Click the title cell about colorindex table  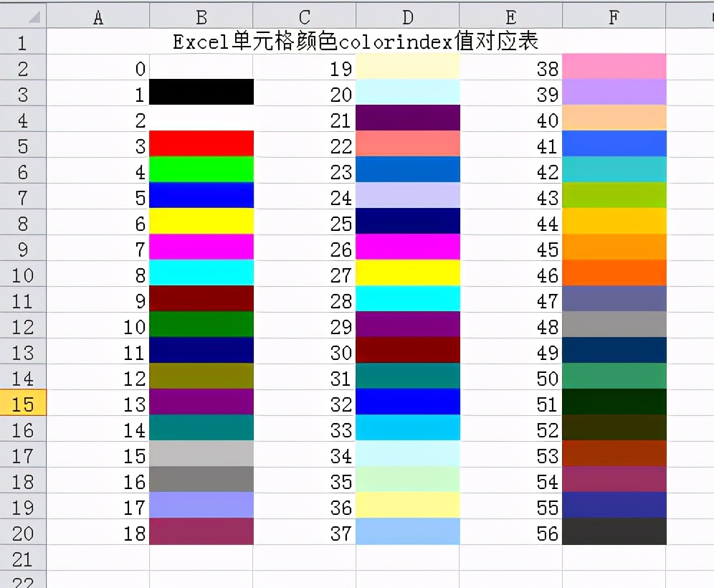356,42
